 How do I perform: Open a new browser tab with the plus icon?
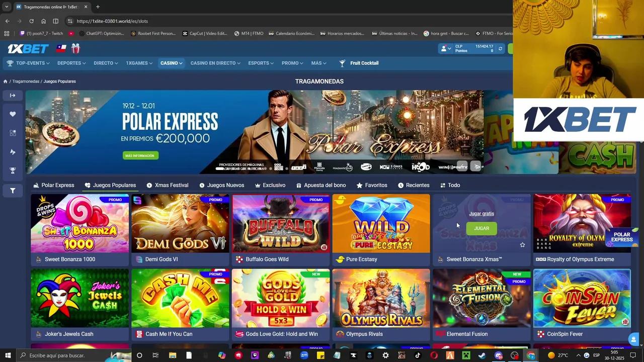click(x=98, y=7)
